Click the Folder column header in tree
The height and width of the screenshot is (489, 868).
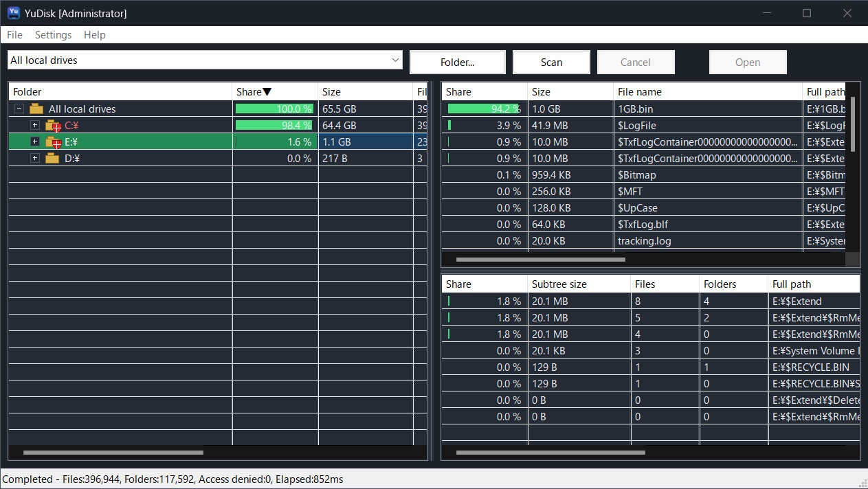click(120, 91)
